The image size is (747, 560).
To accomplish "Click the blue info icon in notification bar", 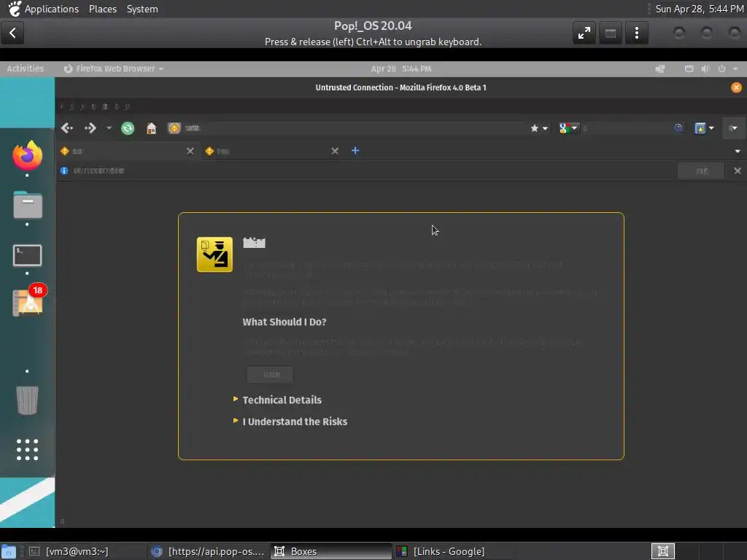I will tap(64, 171).
